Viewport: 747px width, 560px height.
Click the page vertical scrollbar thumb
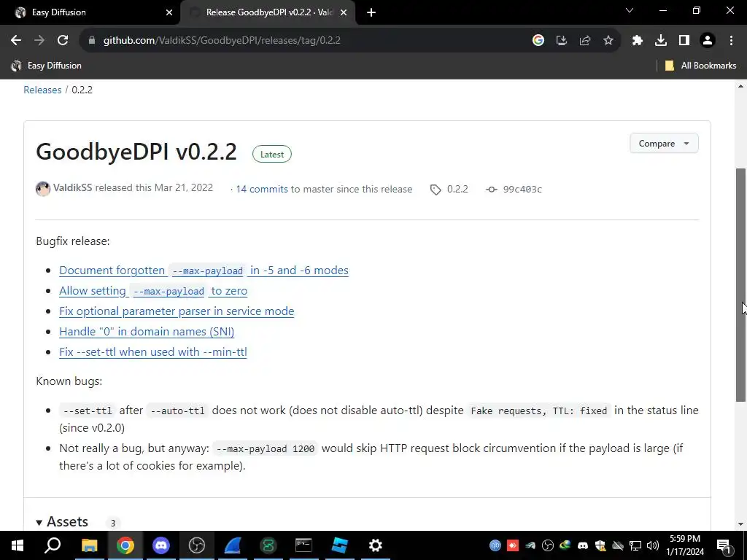point(741,285)
